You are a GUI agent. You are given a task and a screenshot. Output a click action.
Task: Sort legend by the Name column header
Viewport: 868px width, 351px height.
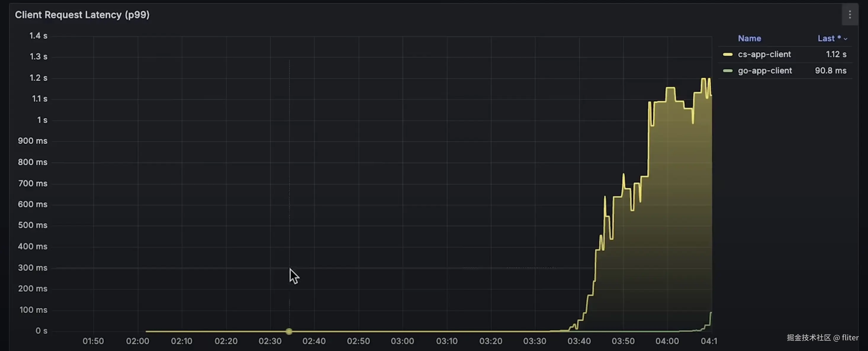(x=749, y=38)
